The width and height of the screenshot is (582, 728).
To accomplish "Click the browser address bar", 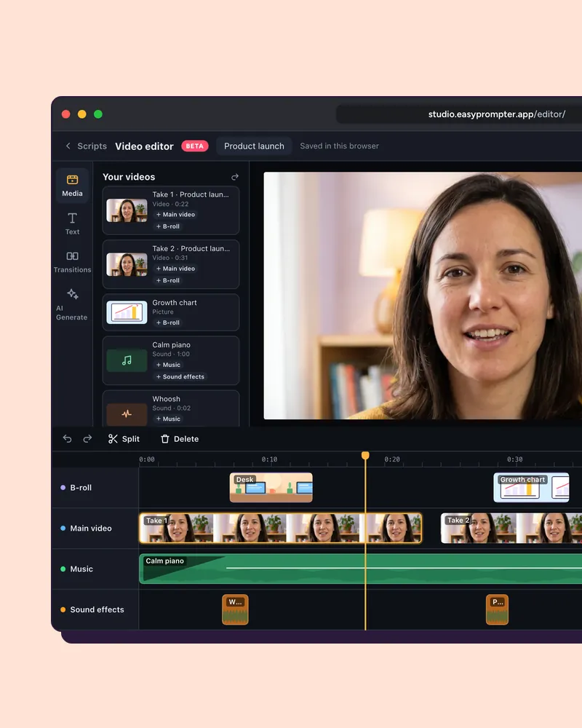I will 458,114.
